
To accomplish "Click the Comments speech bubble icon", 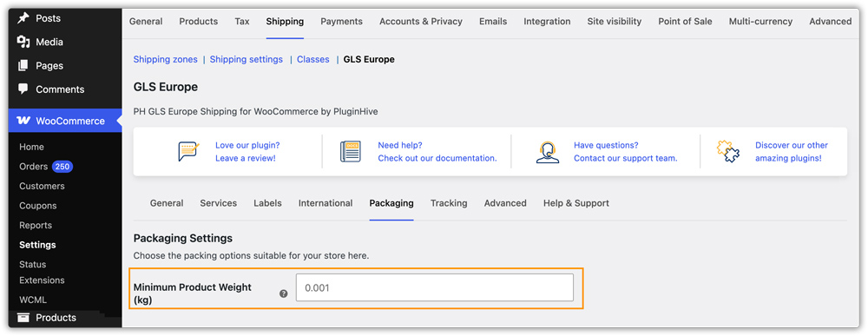I will point(23,89).
